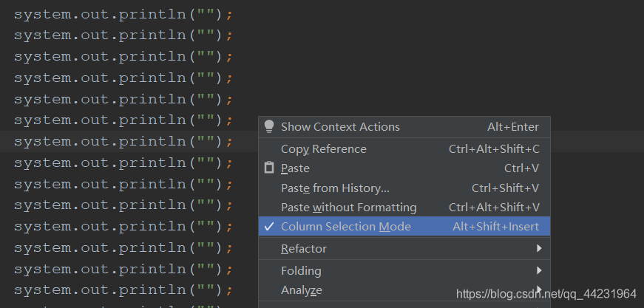
Task: Click the Folding menu label
Action: tap(301, 271)
